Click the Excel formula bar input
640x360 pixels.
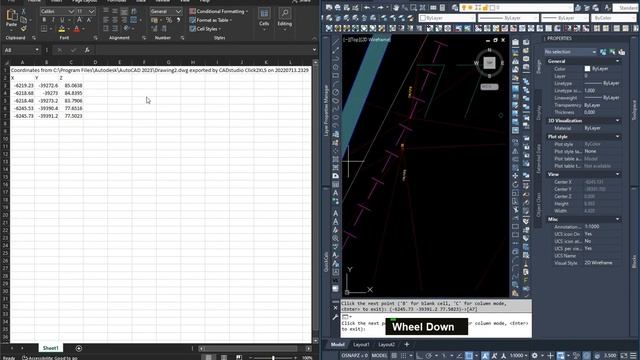202,50
